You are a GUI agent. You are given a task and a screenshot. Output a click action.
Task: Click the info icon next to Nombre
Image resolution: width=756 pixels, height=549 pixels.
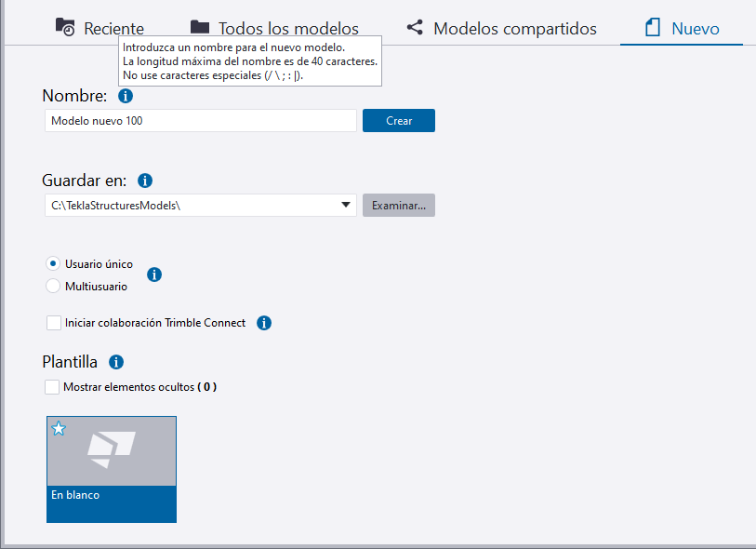tap(126, 96)
